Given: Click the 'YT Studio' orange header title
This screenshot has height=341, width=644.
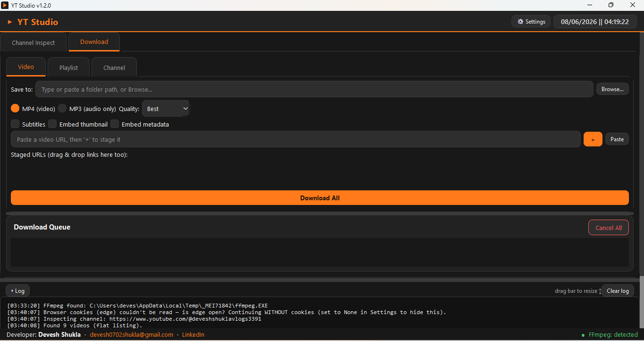Looking at the screenshot, I should (x=38, y=22).
